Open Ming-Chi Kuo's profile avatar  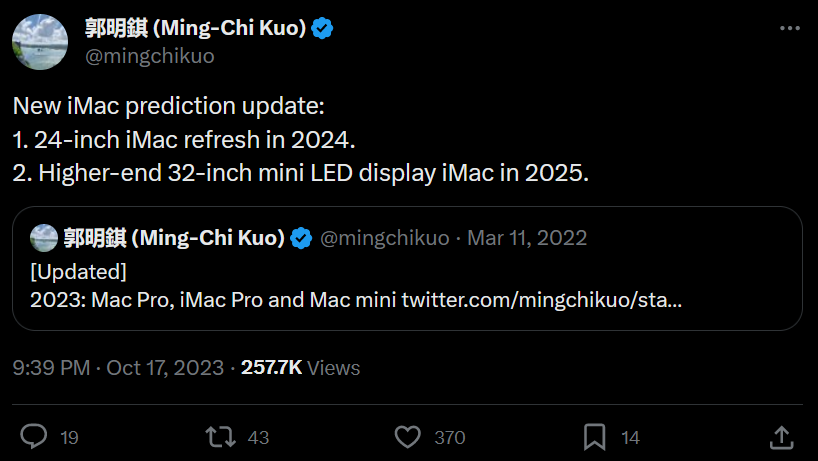click(40, 42)
